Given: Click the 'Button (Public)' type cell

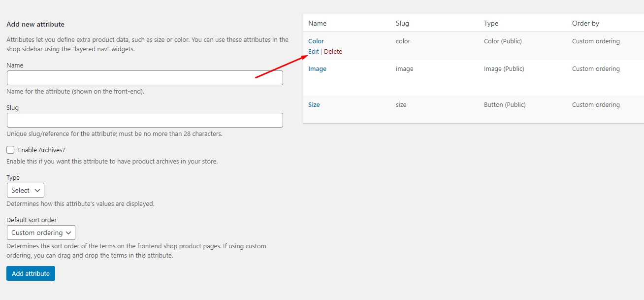Looking at the screenshot, I should [x=505, y=105].
